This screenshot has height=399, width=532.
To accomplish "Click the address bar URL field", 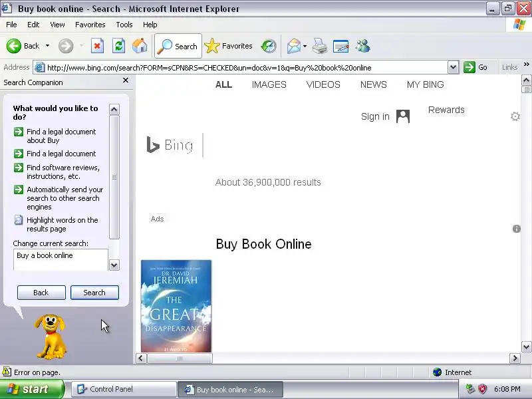I will tap(240, 68).
